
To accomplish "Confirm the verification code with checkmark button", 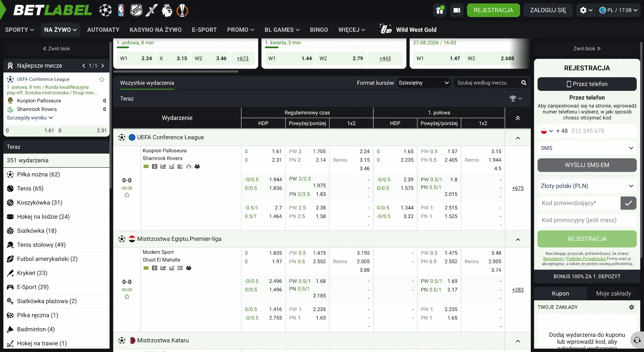I will 628,203.
